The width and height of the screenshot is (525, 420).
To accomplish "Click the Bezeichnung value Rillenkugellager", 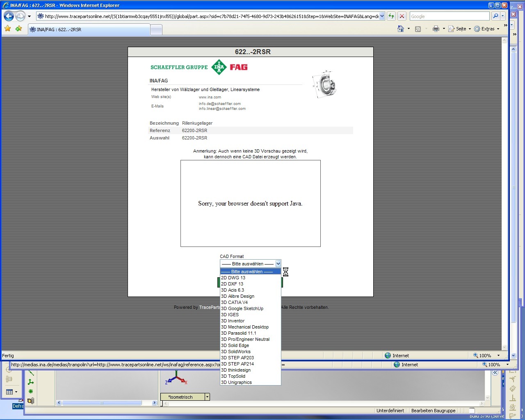I will (197, 123).
